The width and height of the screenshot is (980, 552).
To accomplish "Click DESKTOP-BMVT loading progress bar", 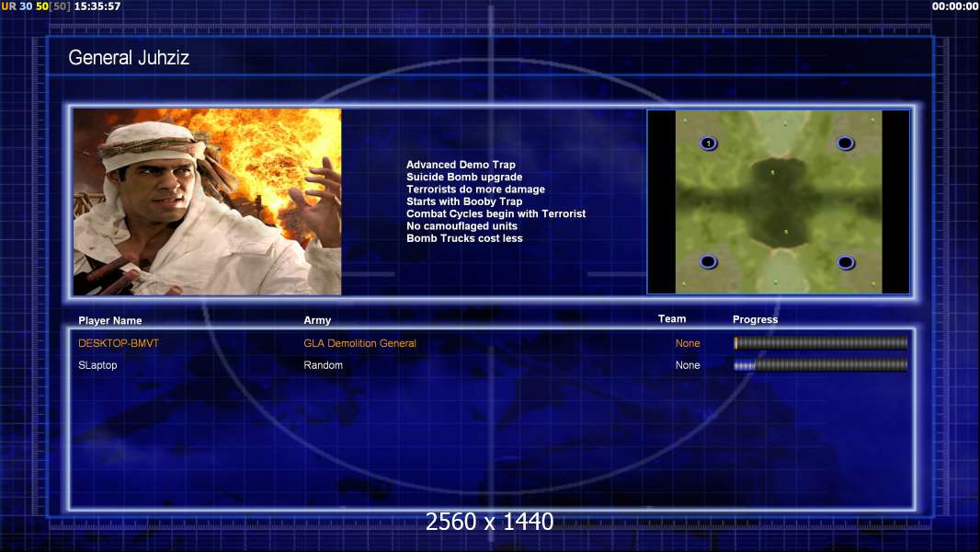I will click(x=821, y=342).
